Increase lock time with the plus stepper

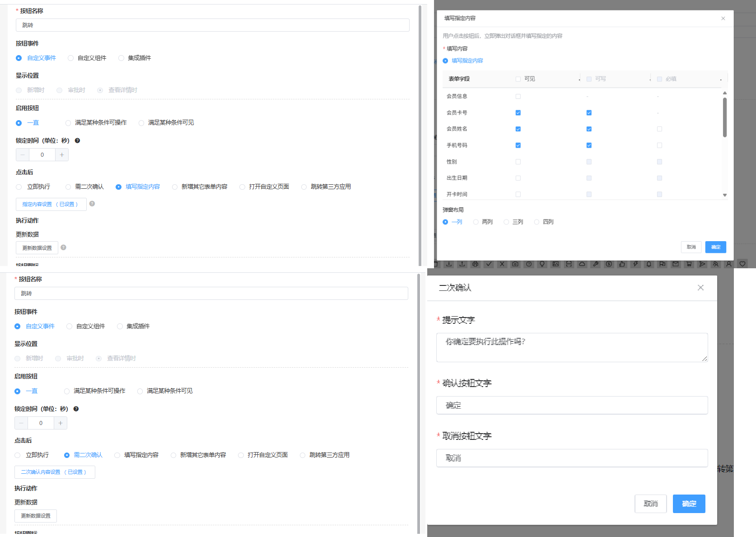coord(62,154)
